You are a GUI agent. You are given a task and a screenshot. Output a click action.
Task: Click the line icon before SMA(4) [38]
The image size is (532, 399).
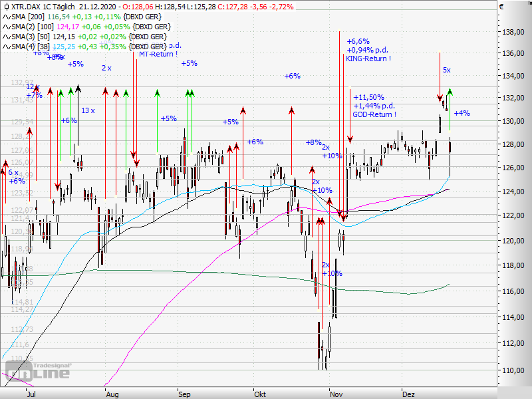(7, 47)
